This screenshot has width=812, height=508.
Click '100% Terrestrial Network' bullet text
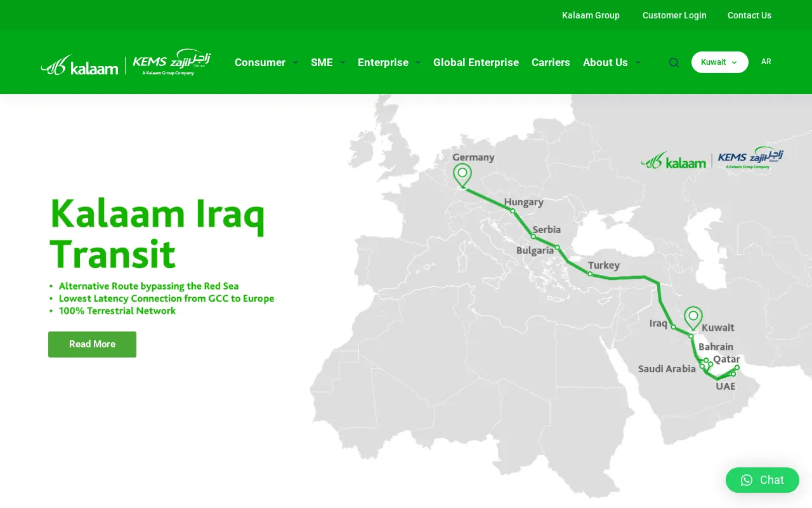pos(117,311)
